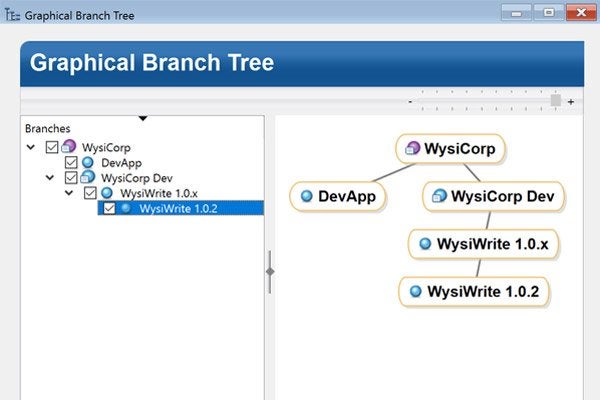
Task: Click the WysiCorp Dev node label in diagram
Action: (x=502, y=196)
